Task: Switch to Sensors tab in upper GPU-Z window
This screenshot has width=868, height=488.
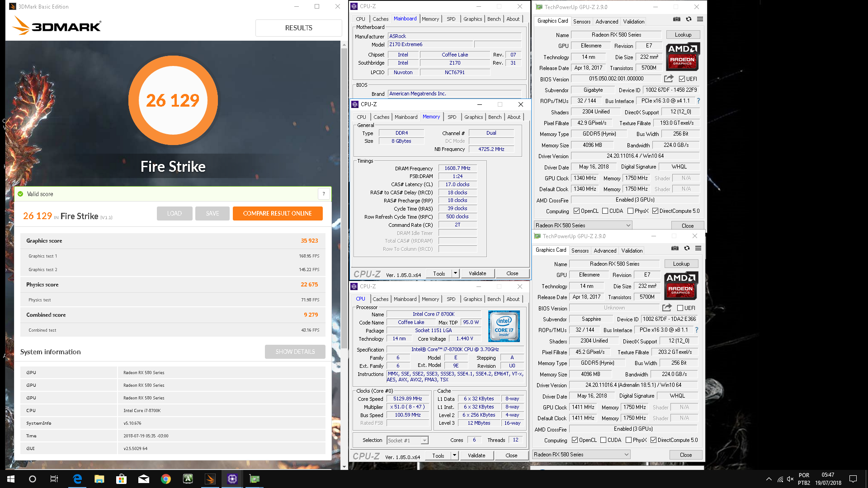Action: (x=581, y=22)
